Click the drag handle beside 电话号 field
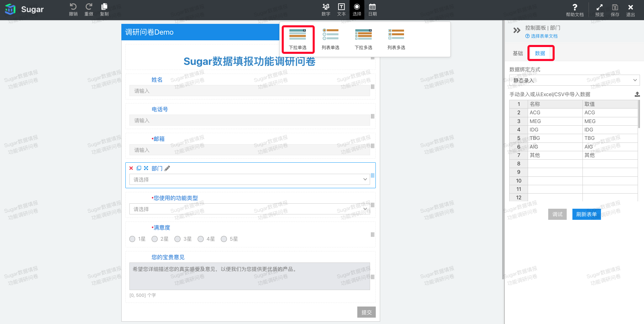644x324 pixels. click(372, 116)
